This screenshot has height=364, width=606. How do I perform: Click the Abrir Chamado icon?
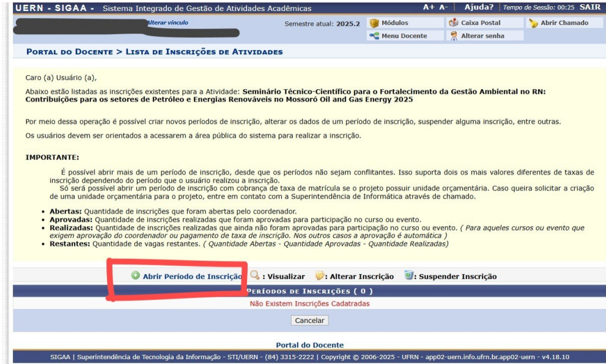(533, 23)
